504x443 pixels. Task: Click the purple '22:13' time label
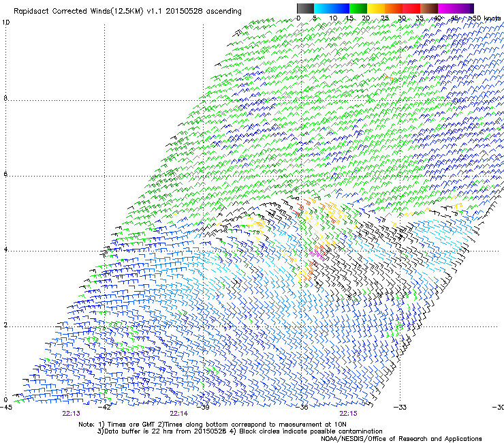(72, 414)
